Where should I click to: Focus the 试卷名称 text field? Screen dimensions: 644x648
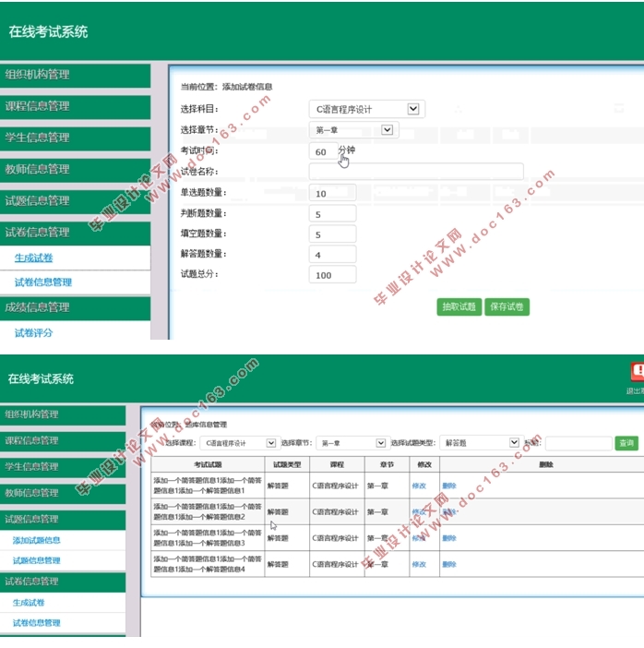tap(416, 172)
